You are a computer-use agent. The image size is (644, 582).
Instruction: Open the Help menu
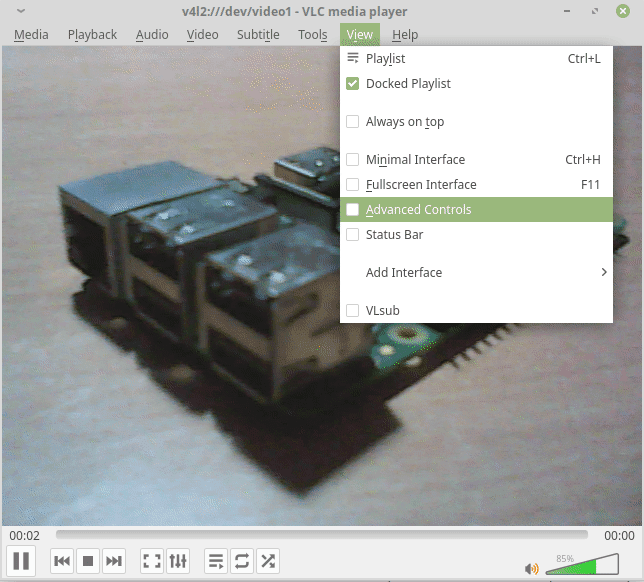point(405,35)
